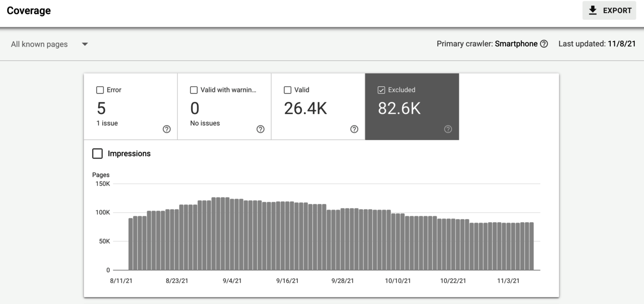Select the Error count of 5
Image resolution: width=644 pixels, height=304 pixels.
click(101, 108)
